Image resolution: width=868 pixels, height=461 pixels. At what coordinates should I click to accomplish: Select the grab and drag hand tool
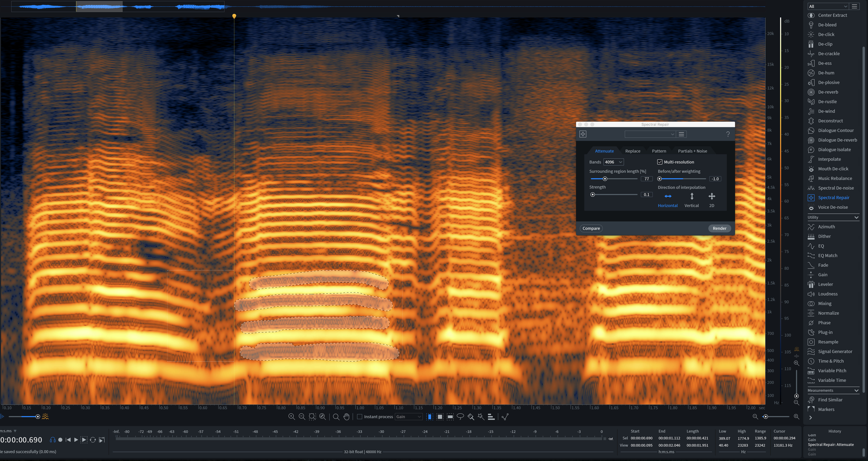[346, 417]
